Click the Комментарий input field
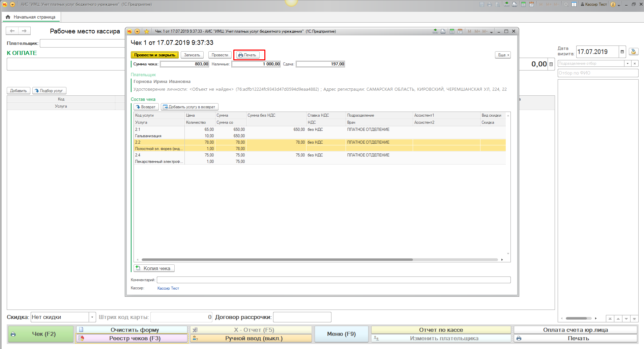Image resolution: width=644 pixels, height=349 pixels. (x=333, y=280)
